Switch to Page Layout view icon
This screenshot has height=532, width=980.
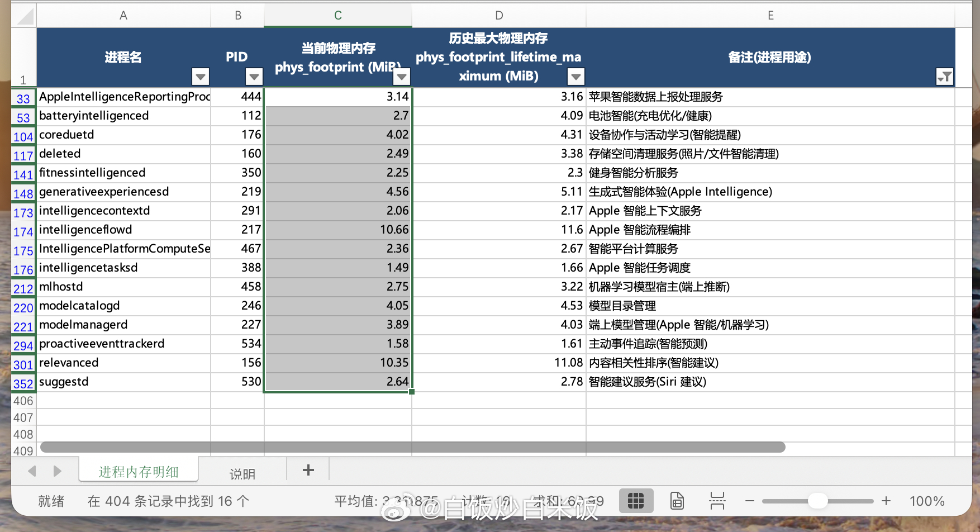coord(677,501)
